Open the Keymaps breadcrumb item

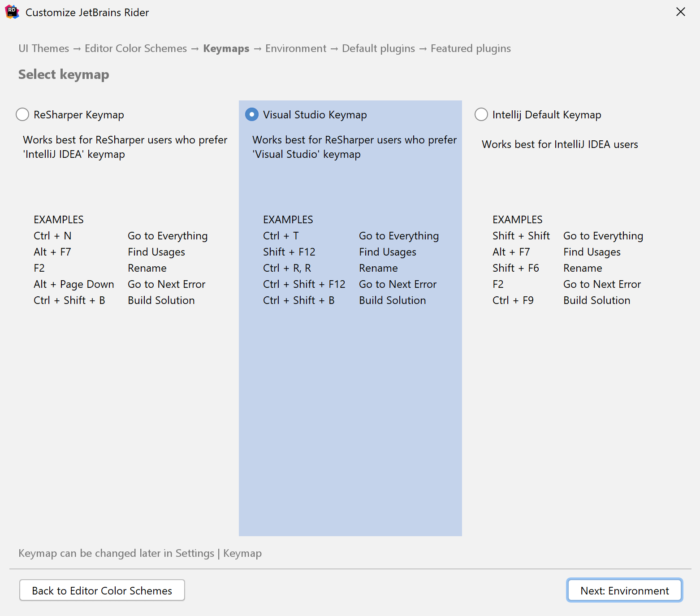coord(226,48)
